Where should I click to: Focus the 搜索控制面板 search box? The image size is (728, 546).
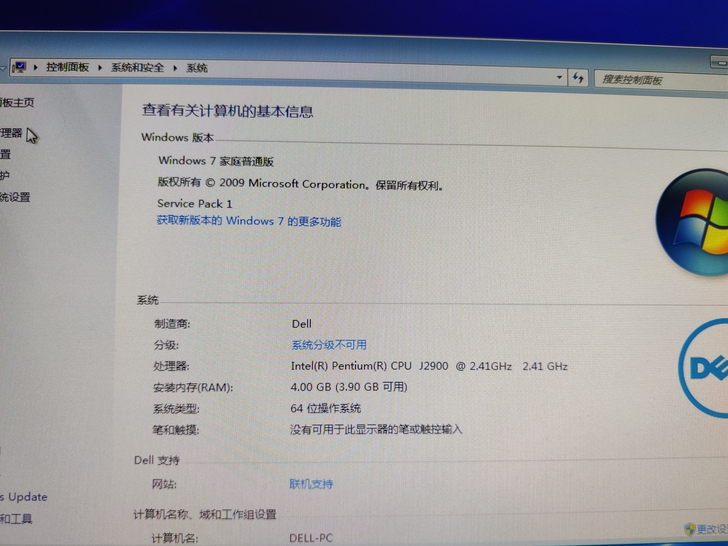662,80
